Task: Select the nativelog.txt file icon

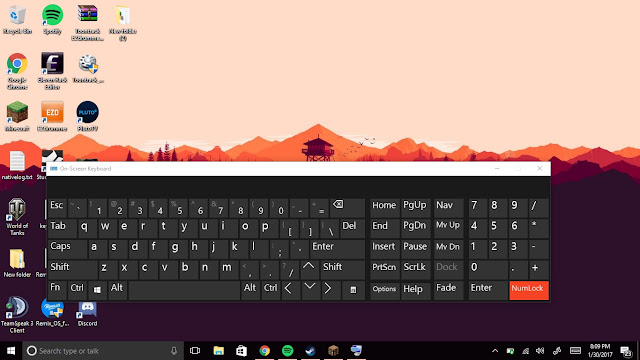Action: (17, 165)
